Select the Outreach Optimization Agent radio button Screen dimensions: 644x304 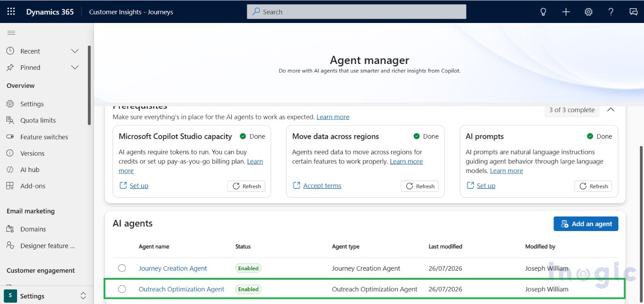point(122,289)
